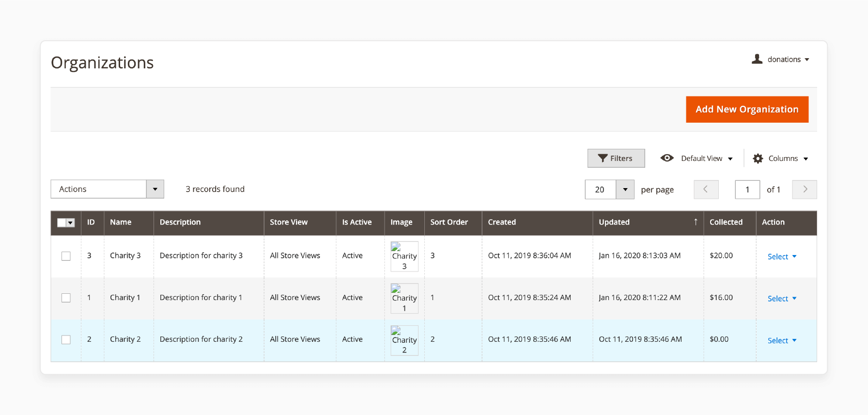Click Active status in Charity 1 row
This screenshot has height=415, width=868.
[x=352, y=298]
